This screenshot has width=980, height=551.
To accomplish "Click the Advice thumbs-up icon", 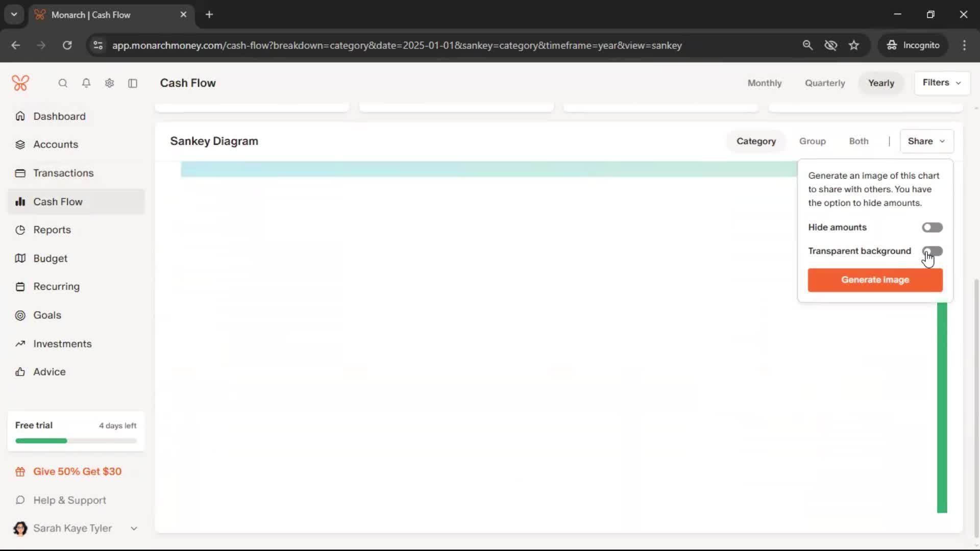I will pos(20,372).
